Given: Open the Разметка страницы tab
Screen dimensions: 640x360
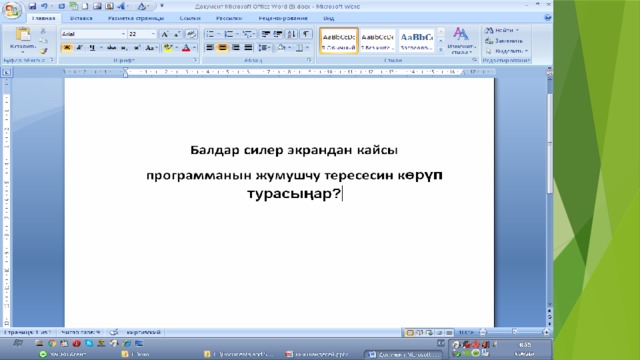Looking at the screenshot, I should 136,18.
